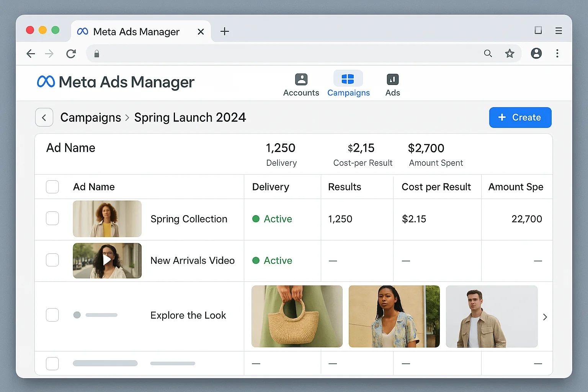Expand more images in Explore the Look row
This screenshot has width=588, height=392.
[545, 317]
